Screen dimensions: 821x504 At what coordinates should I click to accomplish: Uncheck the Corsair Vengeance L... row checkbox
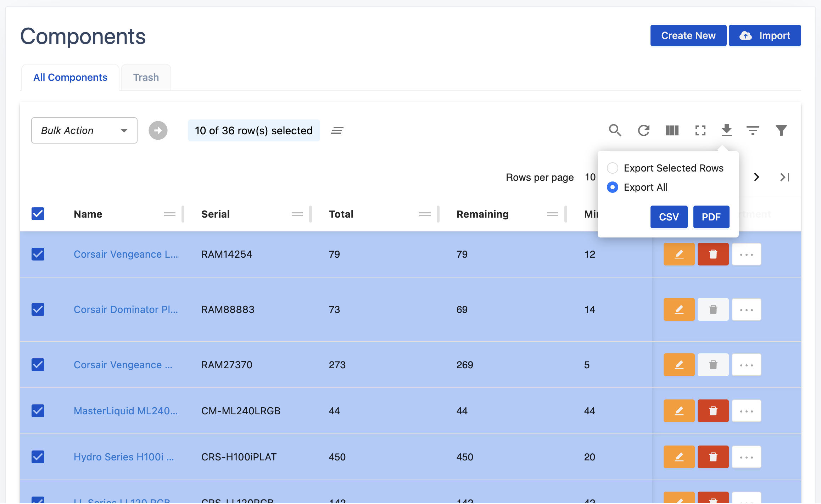(38, 254)
